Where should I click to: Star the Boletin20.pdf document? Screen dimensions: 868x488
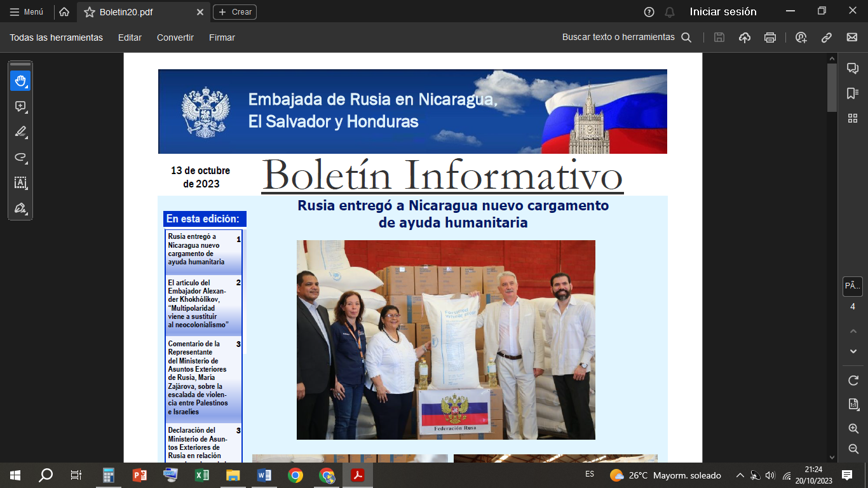pos(90,12)
